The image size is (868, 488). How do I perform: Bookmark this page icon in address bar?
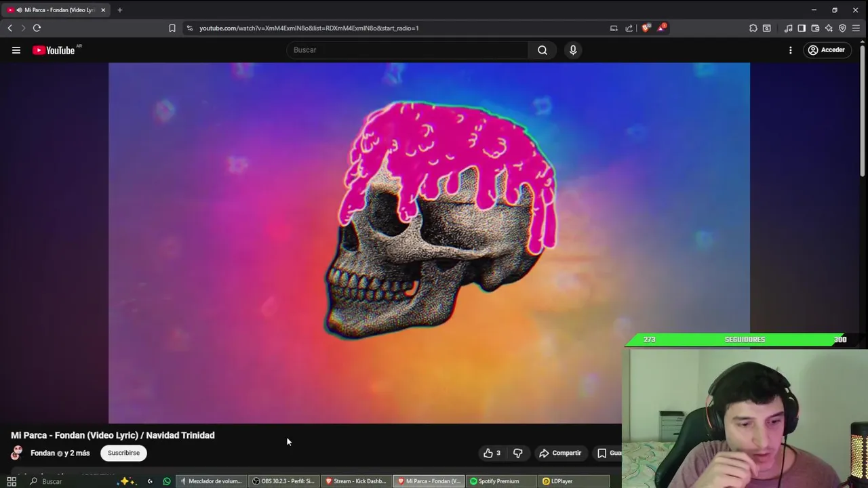coord(172,28)
